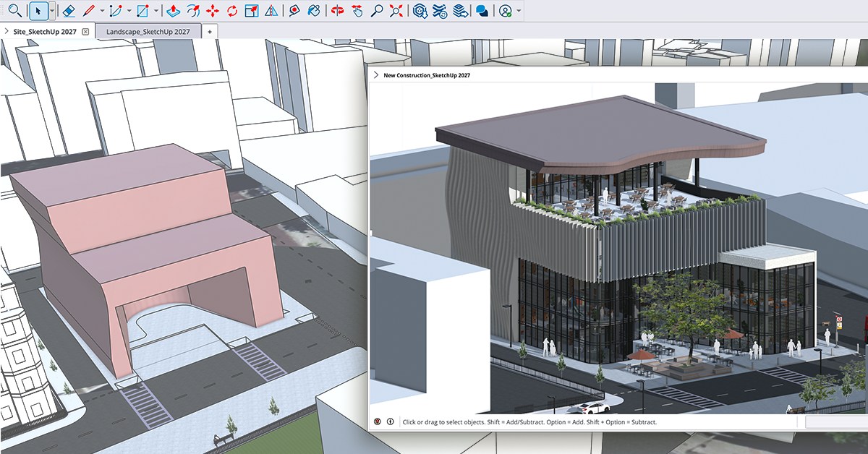Choose the Paint Bucket tool
Image resolution: width=868 pixels, height=454 pixels.
(314, 11)
